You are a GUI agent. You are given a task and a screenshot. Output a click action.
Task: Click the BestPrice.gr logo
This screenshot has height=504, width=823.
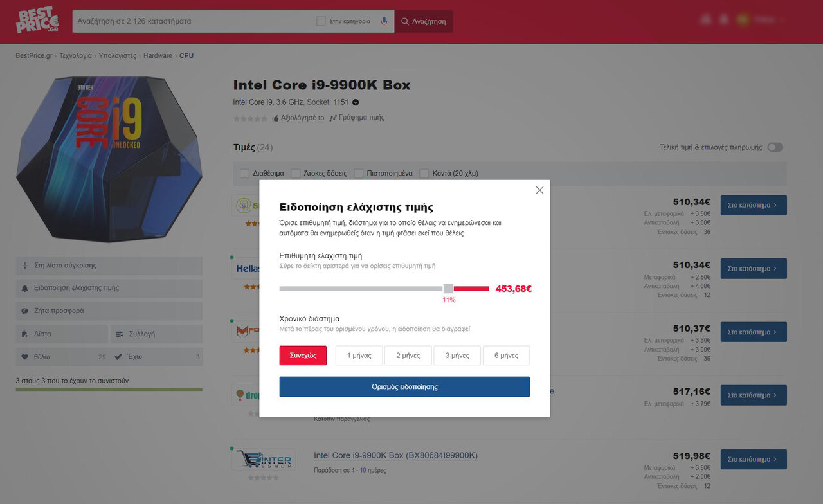[37, 21]
